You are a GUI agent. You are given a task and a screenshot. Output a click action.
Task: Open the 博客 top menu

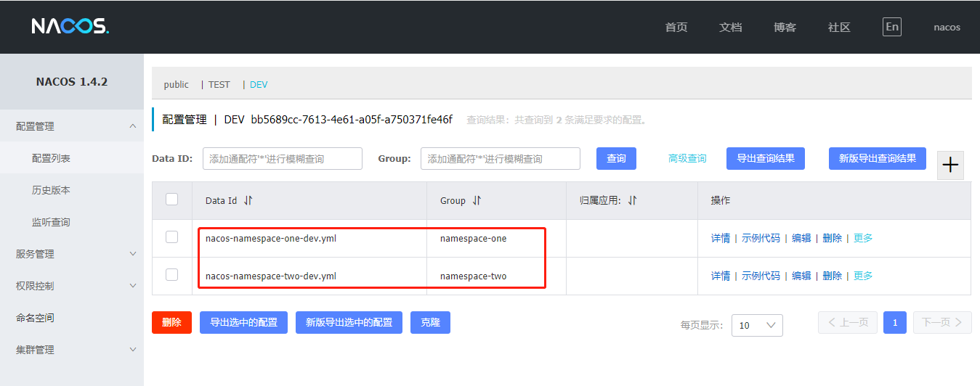click(785, 27)
